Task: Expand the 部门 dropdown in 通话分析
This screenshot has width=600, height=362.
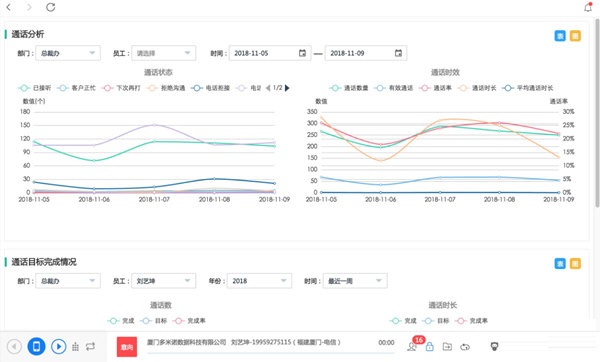Action: [68, 53]
